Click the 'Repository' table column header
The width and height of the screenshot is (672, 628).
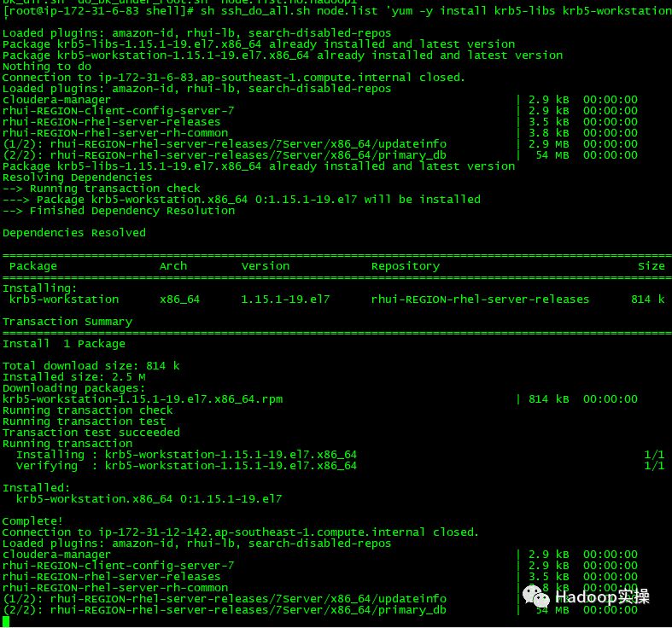pyautogui.click(x=406, y=266)
